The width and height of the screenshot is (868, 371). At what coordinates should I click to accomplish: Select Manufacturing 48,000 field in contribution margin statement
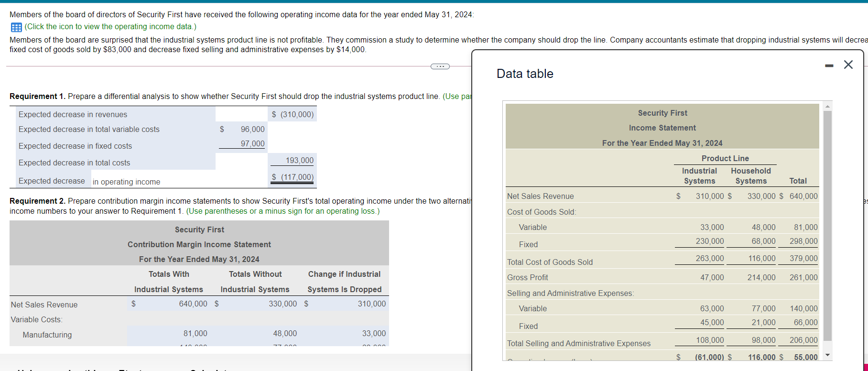(x=255, y=333)
